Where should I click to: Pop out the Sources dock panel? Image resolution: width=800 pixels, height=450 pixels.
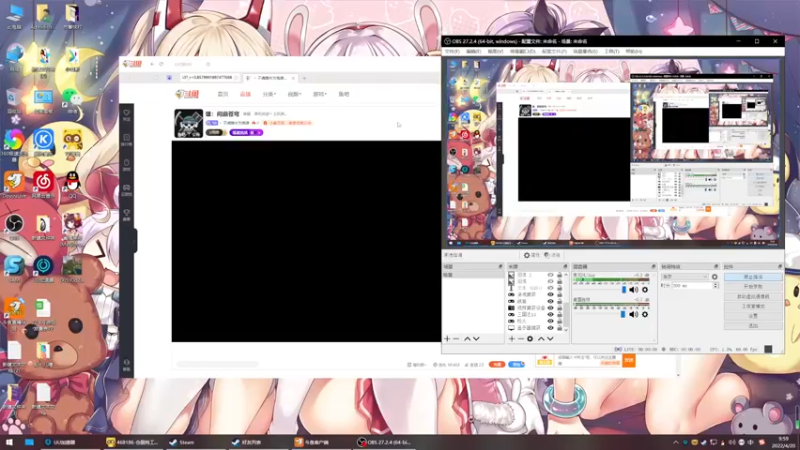(565, 266)
